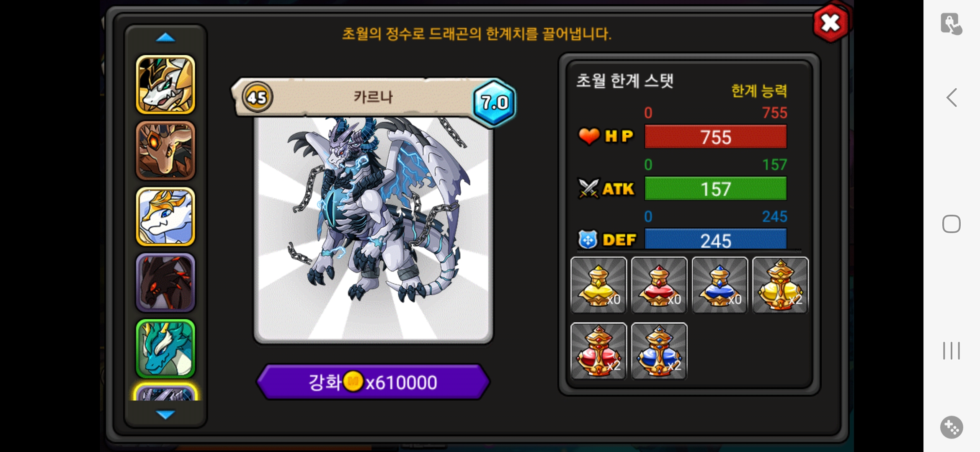This screenshot has height=452, width=980.
Task: Click the red HP 755 bar
Action: tap(715, 137)
